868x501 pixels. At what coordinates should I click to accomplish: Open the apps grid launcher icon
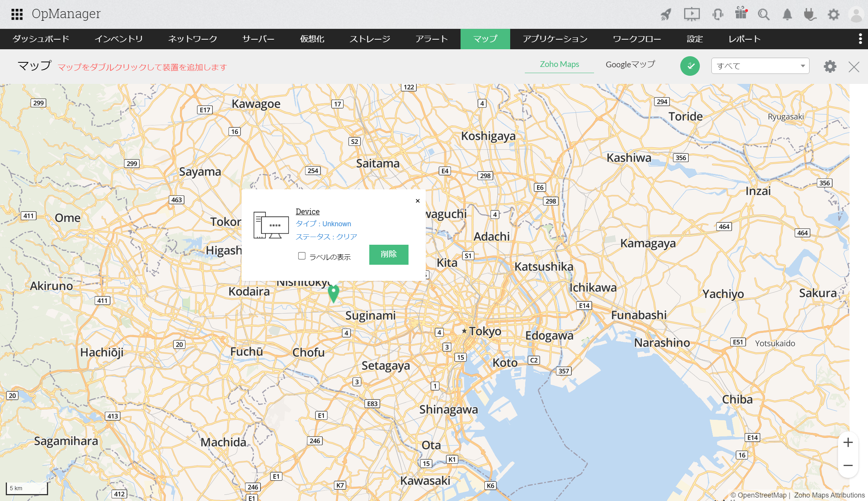click(x=17, y=14)
